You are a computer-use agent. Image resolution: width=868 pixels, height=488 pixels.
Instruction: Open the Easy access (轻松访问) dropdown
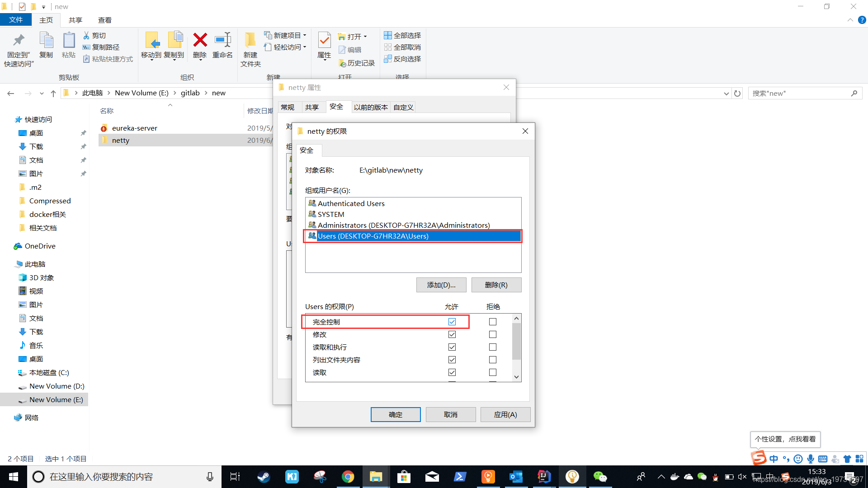[x=285, y=47]
